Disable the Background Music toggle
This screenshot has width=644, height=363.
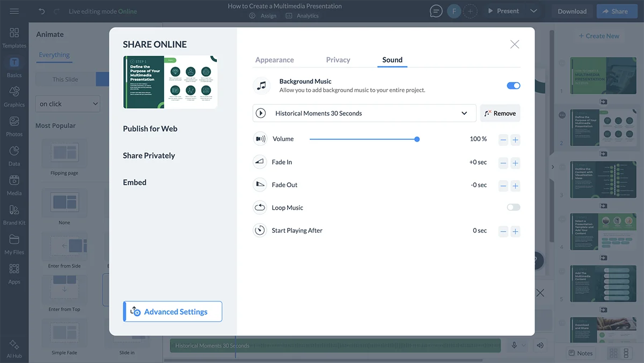[514, 86]
